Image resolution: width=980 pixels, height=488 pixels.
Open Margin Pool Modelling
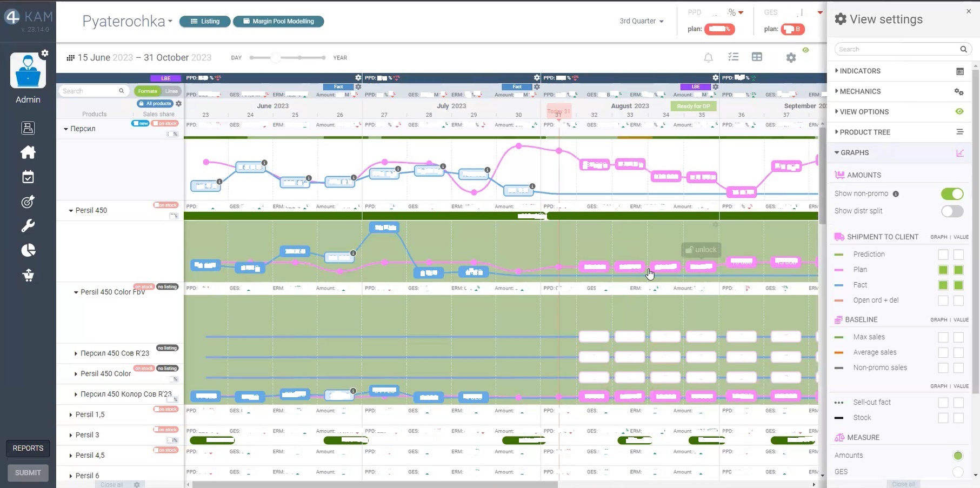coord(278,22)
